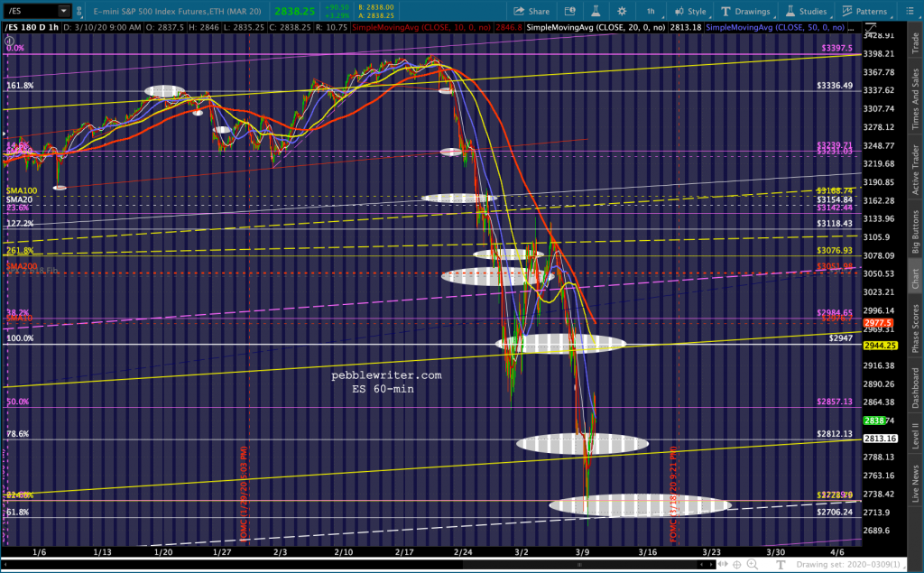Viewport: 924px width, 573px height.
Task: Click the last price 2838.25 in the header
Action: (295, 11)
